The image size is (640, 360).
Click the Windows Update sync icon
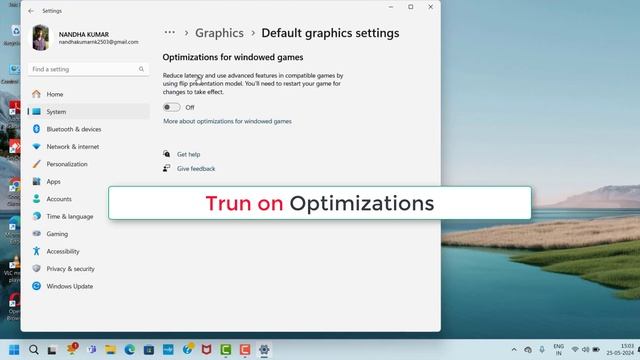36,286
